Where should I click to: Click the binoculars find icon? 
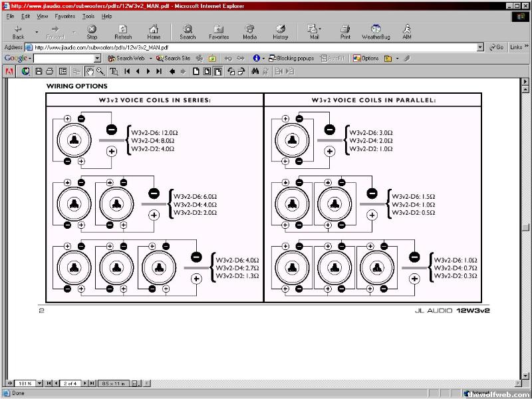click(255, 71)
